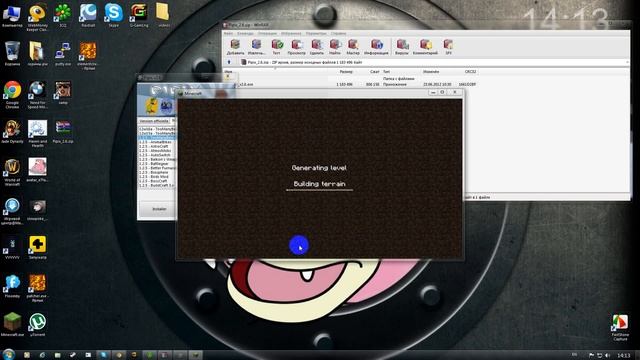The height and width of the screenshot is (360, 640).
Task: Sort WinRAR list by CRC32 column
Action: tap(470, 72)
